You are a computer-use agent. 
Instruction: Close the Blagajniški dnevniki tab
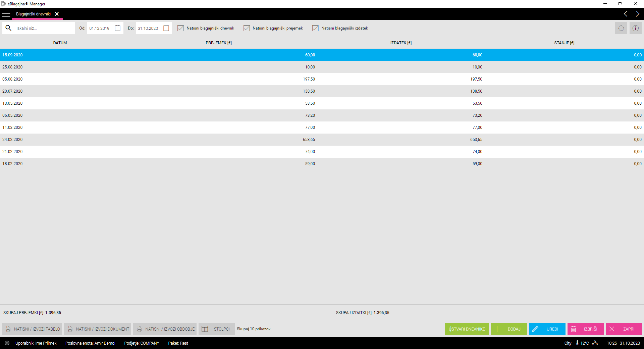pyautogui.click(x=57, y=14)
